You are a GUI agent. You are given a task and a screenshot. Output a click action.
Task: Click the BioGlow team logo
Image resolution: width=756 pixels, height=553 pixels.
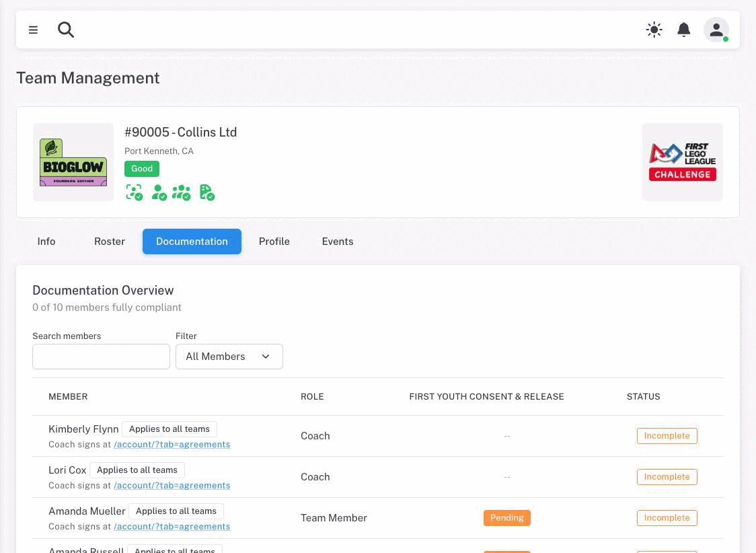coord(73,162)
